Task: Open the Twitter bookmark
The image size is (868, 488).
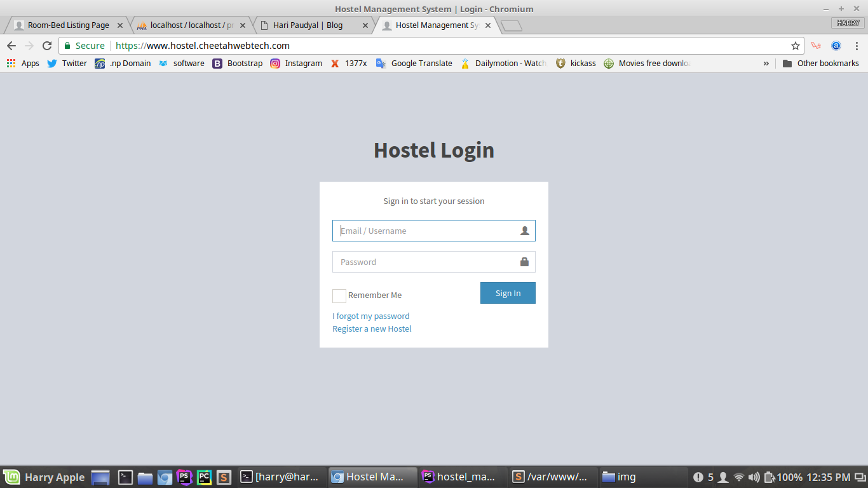Action: (67, 64)
